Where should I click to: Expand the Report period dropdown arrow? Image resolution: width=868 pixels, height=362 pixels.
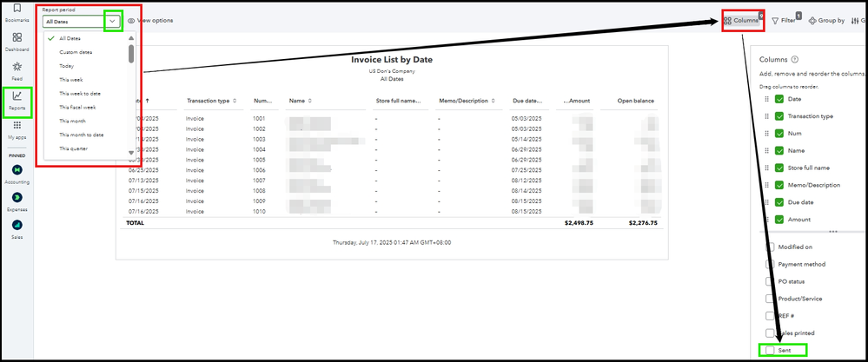coord(113,21)
